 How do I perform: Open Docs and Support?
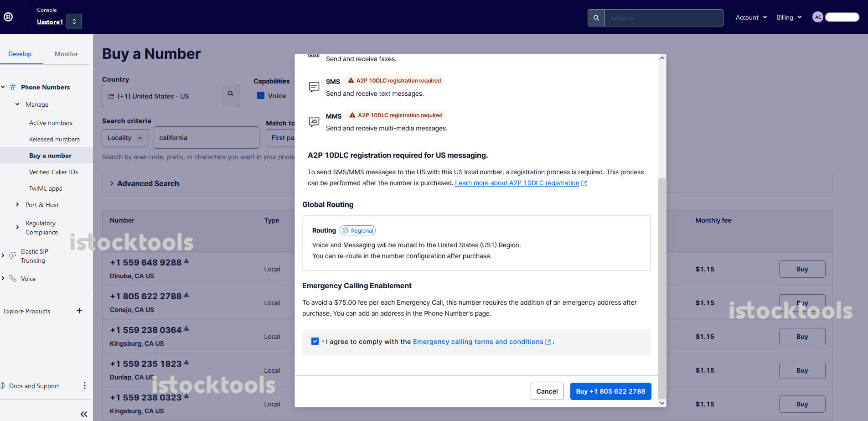(34, 386)
